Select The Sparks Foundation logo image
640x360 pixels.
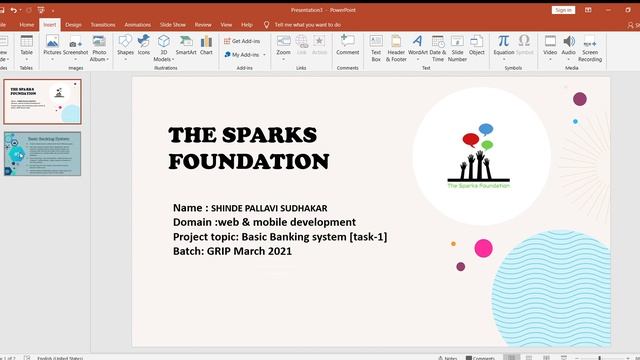[479, 156]
